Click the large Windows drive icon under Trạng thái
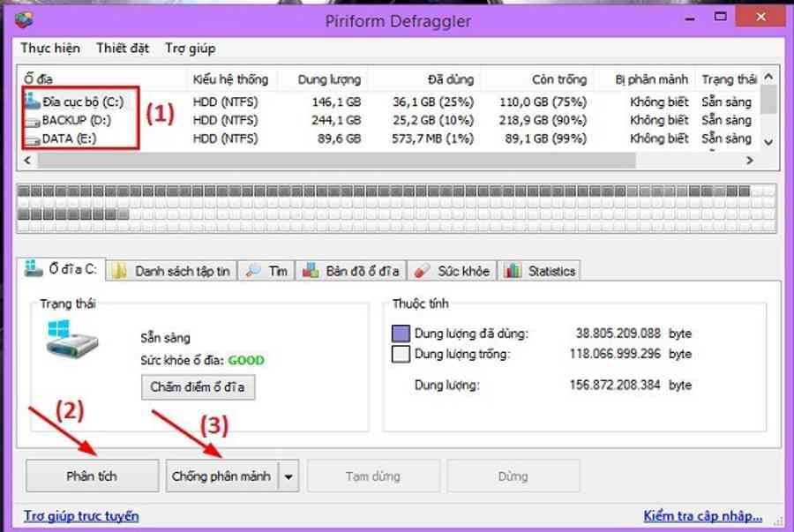The width and height of the screenshot is (794, 532). point(72,338)
